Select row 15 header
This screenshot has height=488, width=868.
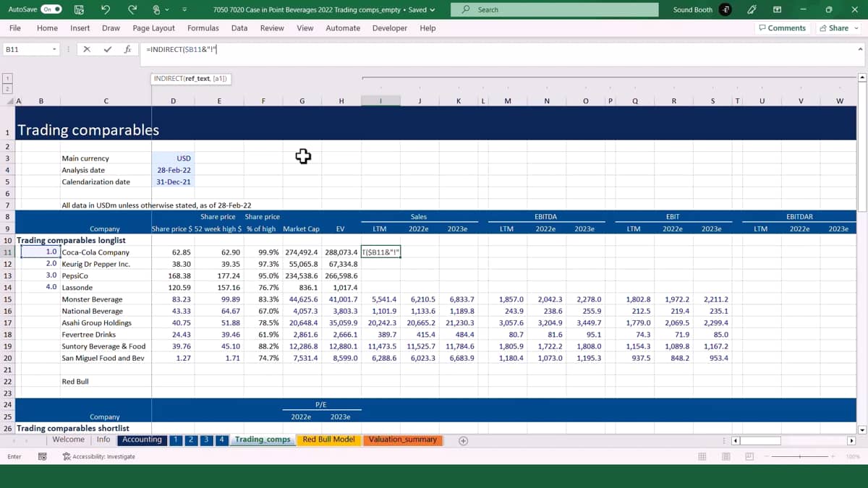point(7,299)
